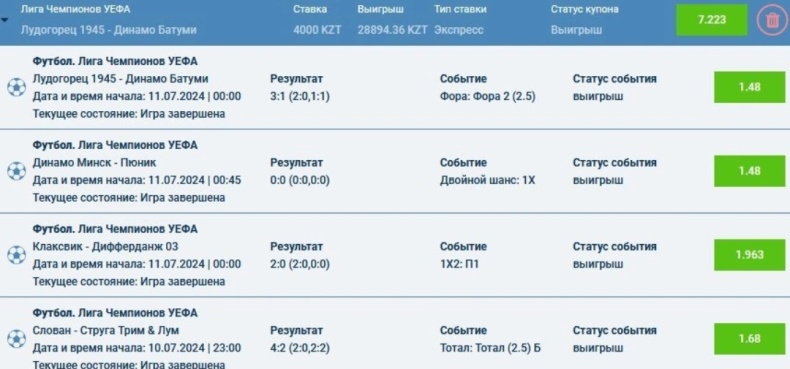790x369 pixels.
Task: Click the 1.48 odds for Динамо Минск match
Action: (749, 171)
